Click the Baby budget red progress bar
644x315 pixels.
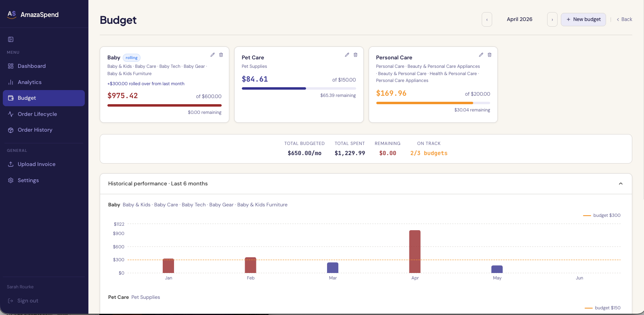164,105
